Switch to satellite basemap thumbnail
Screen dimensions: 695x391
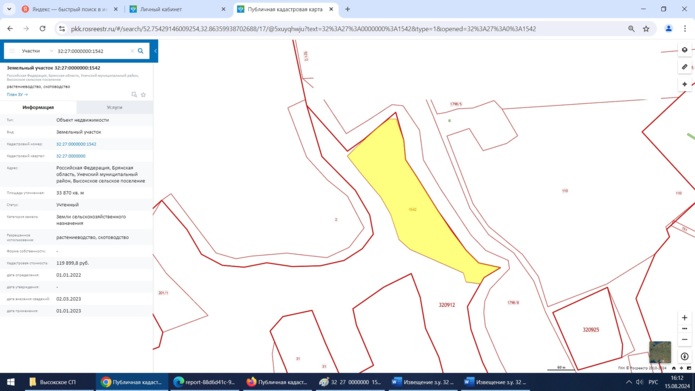(x=660, y=352)
